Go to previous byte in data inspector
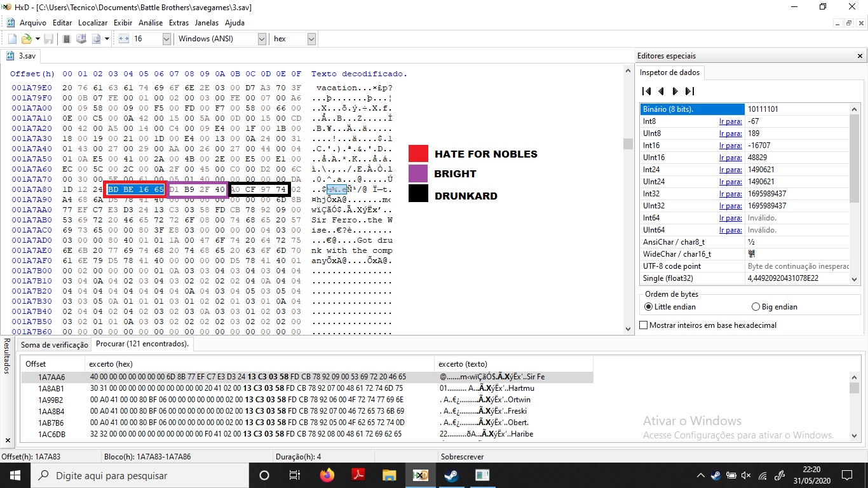This screenshot has height=488, width=868. click(x=661, y=91)
